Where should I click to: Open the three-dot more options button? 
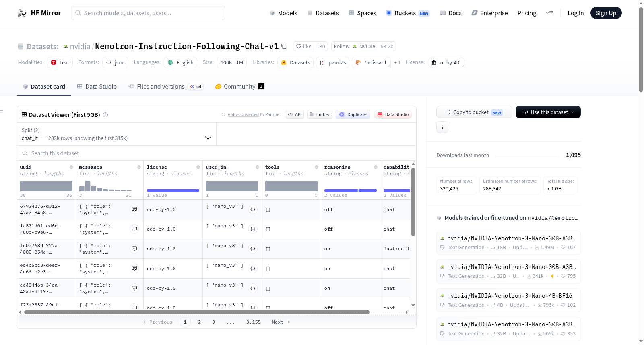[442, 127]
